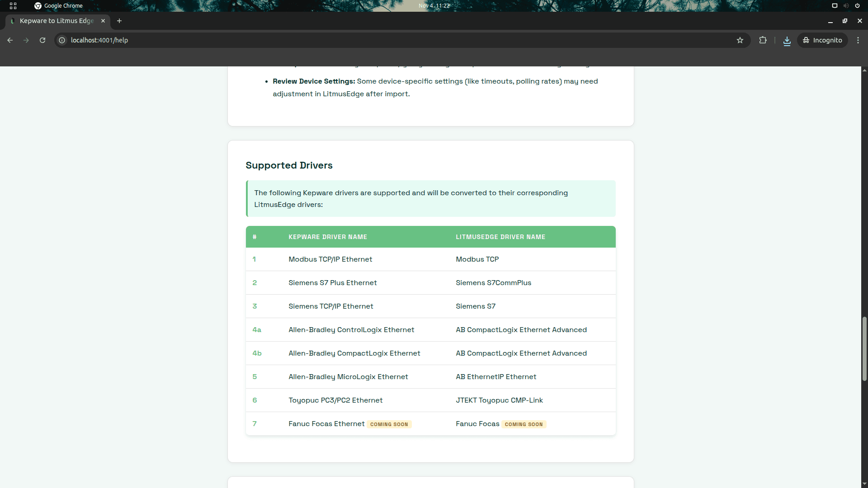Click the app grid icon top-left

click(x=13, y=6)
